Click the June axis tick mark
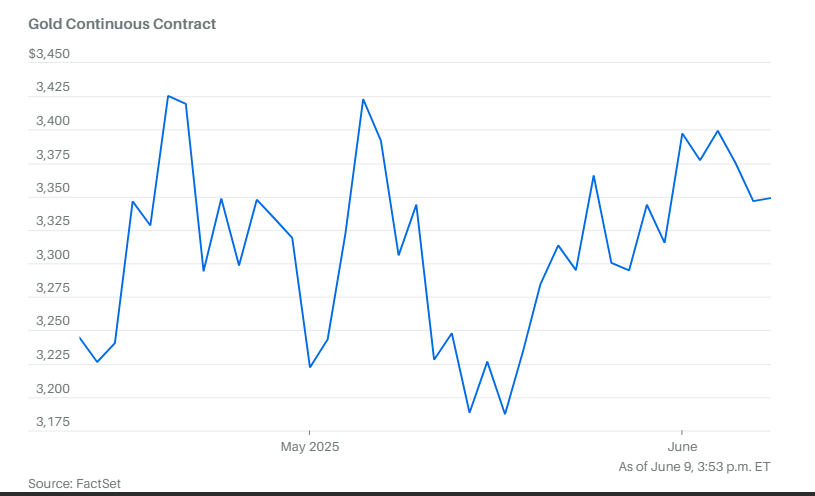 click(x=682, y=433)
